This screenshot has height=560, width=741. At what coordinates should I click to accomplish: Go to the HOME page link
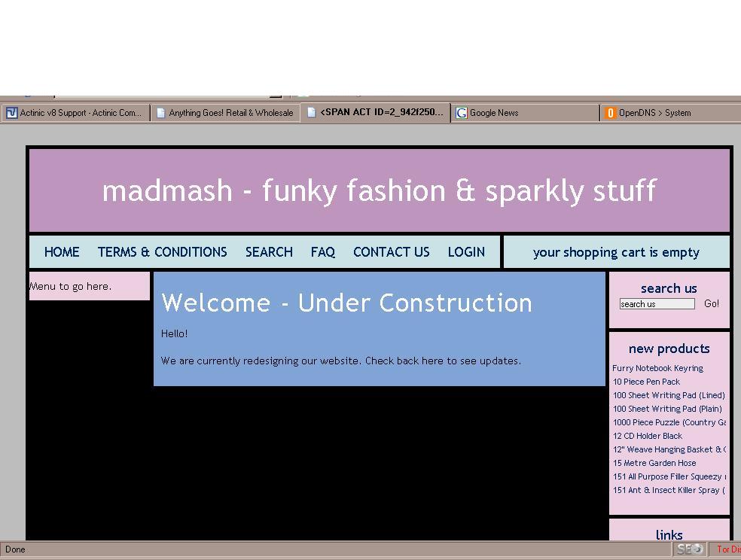(x=62, y=252)
